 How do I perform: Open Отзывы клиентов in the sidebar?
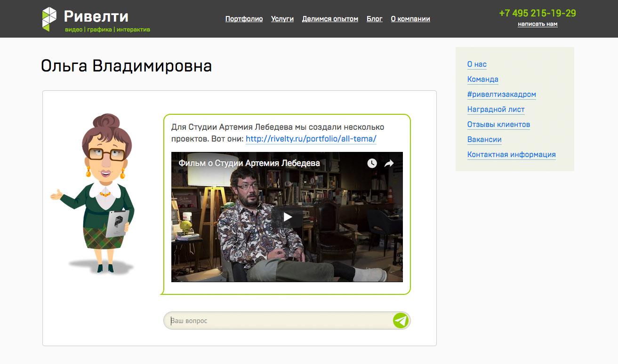point(499,125)
